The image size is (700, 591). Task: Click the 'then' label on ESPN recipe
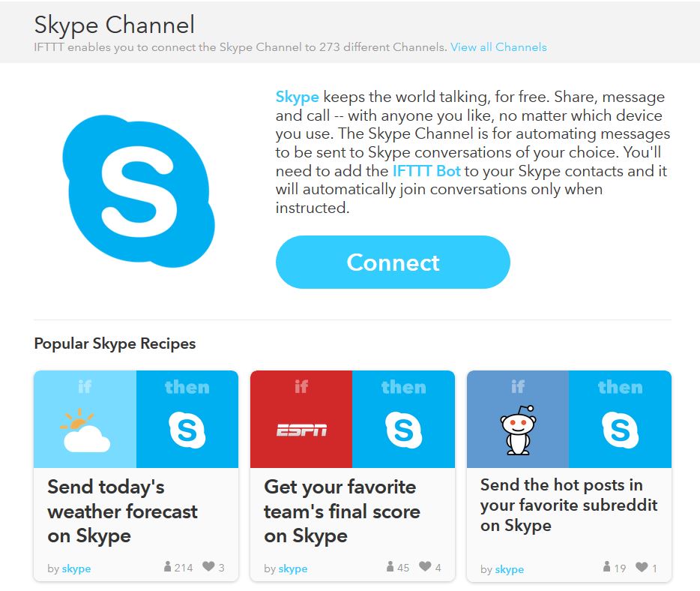[403, 387]
